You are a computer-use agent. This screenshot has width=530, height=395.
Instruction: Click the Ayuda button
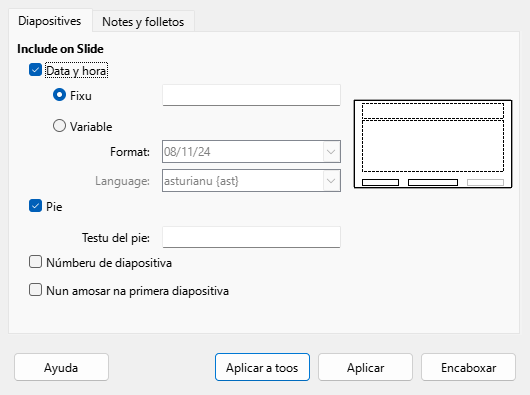tap(62, 367)
